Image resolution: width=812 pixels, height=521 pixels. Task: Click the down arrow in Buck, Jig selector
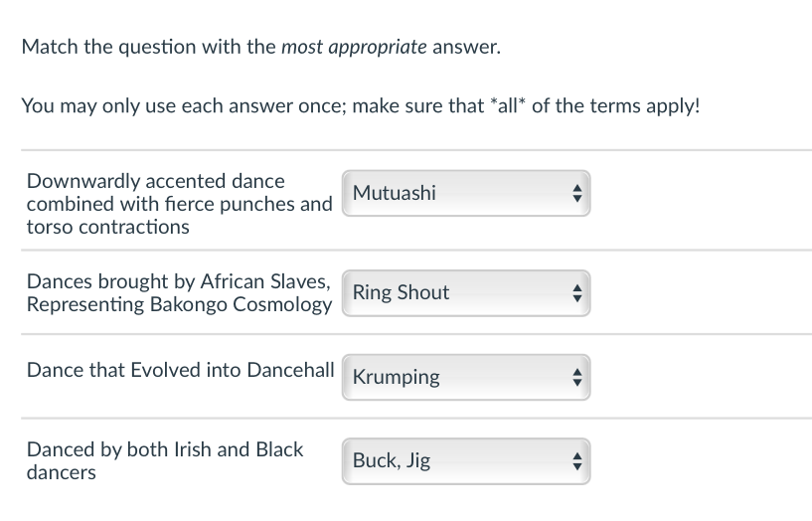(577, 467)
